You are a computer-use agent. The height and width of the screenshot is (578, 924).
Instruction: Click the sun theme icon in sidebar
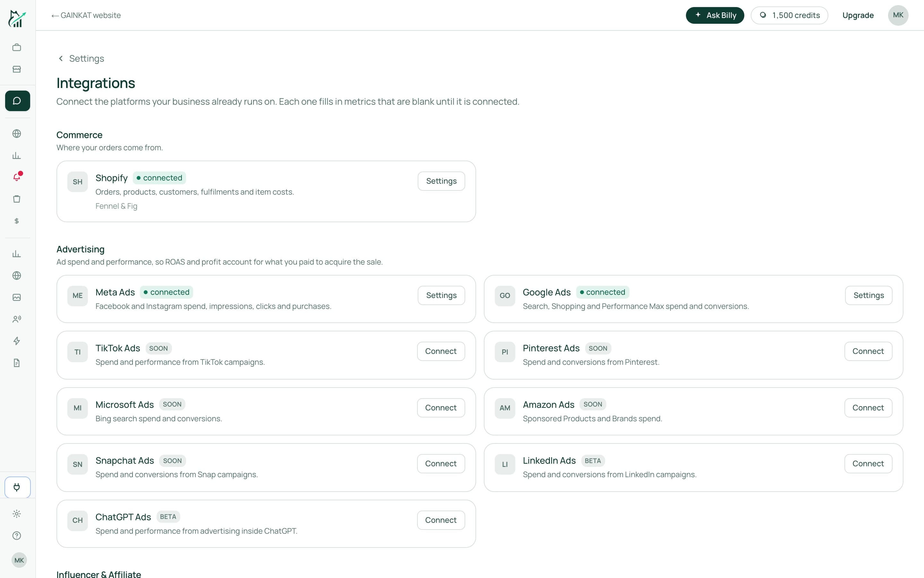click(17, 514)
